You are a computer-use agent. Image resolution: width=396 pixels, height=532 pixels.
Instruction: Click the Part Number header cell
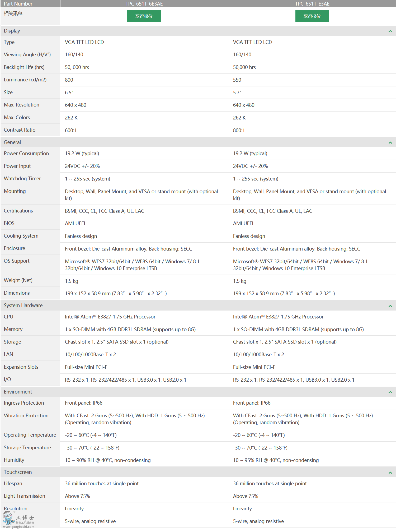pos(18,4)
